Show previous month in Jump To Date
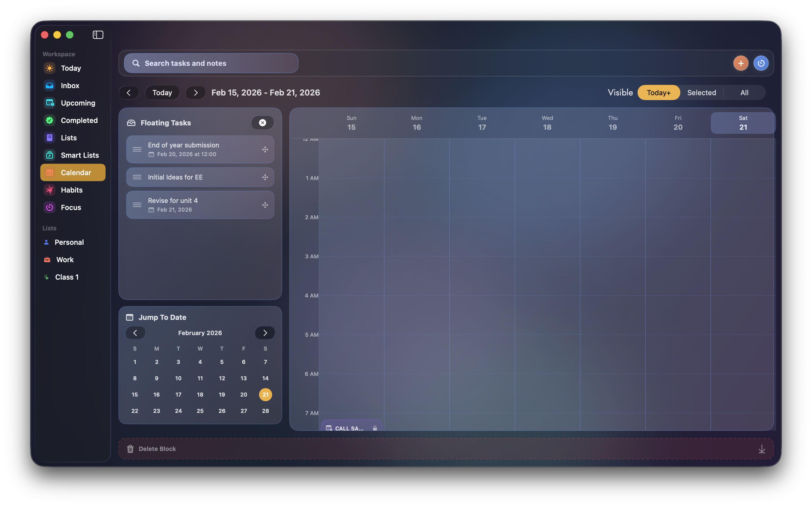 click(135, 333)
